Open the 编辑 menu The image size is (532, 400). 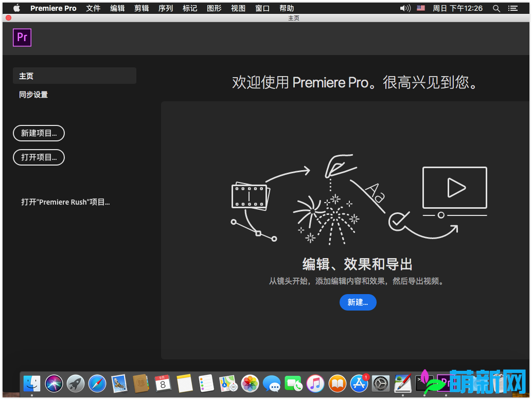coord(117,8)
